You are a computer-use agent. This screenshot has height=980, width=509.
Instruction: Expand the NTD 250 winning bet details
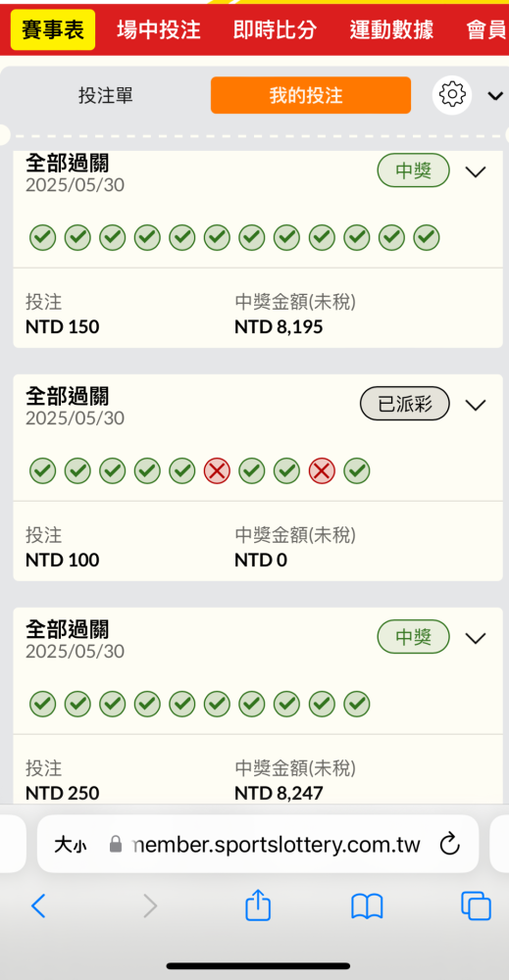click(x=476, y=638)
